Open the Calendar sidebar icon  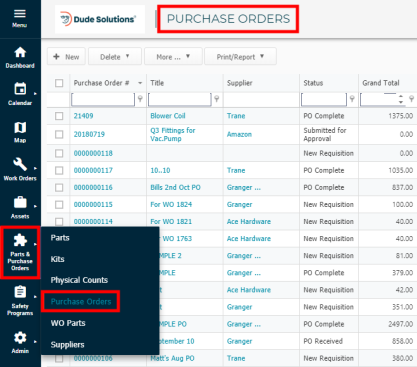(x=20, y=89)
